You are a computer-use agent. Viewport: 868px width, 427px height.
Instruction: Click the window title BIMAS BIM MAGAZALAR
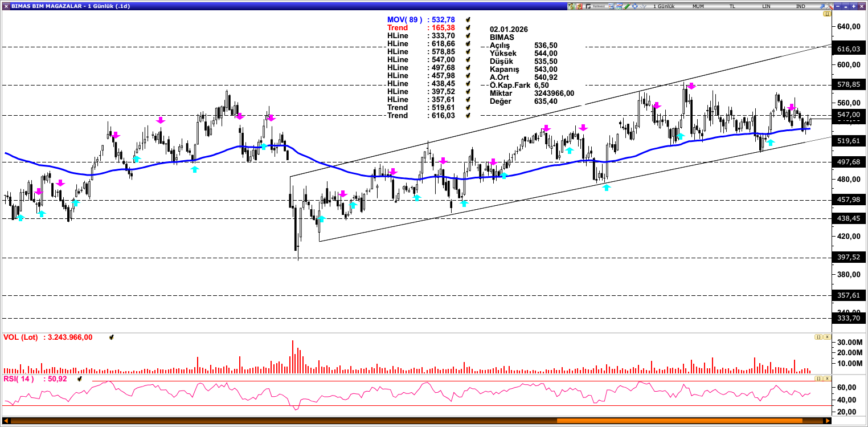[x=46, y=6]
